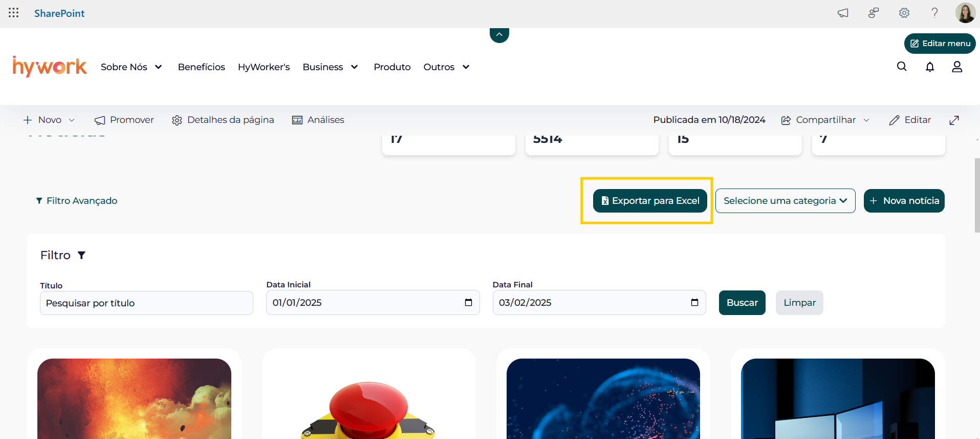Open SharePoint settings gear
Screen dimensions: 980x439
[904, 13]
